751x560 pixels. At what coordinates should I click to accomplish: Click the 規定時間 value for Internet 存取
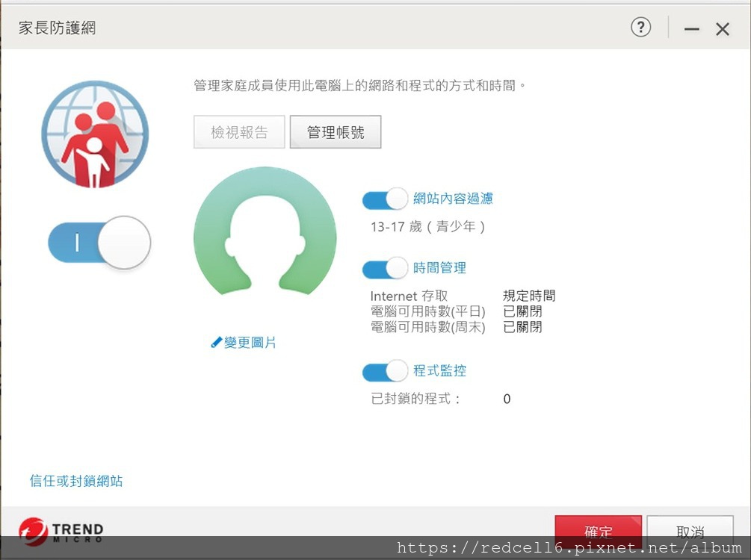coord(529,296)
